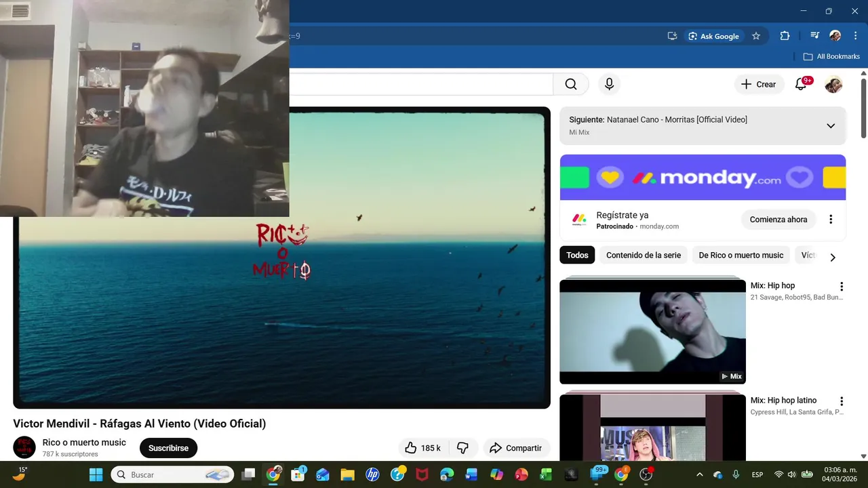Open All Bookmarks folder
The width and height of the screenshot is (868, 488).
(831, 56)
